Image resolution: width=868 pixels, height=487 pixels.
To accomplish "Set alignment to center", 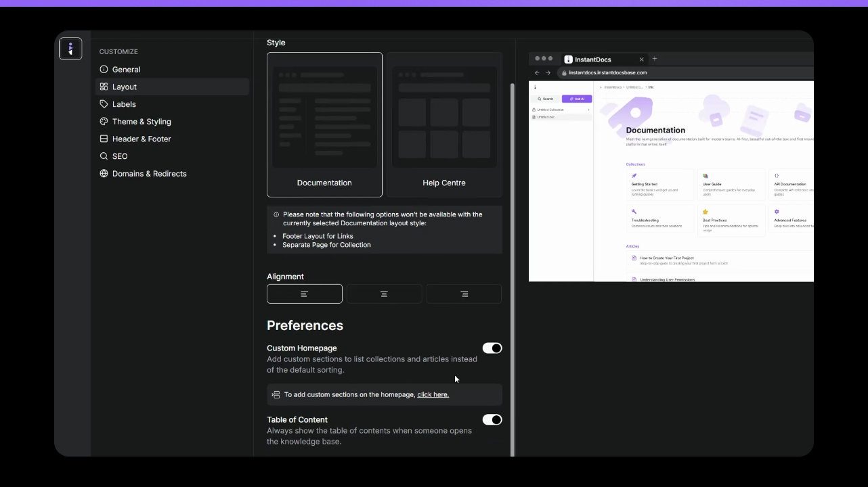I will click(384, 294).
